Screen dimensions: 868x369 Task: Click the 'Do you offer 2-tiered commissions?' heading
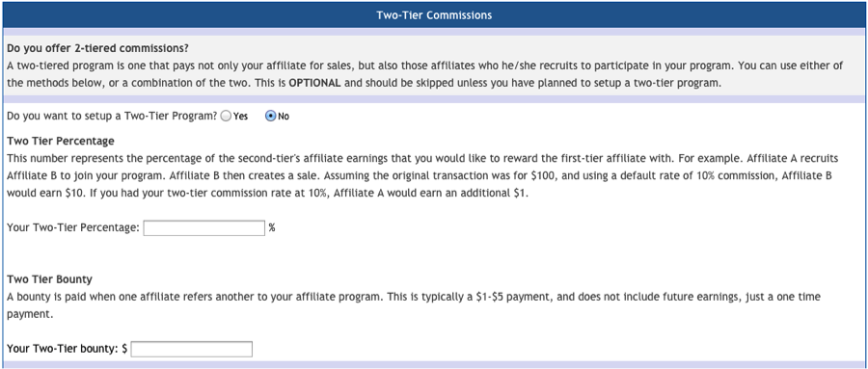pos(98,48)
